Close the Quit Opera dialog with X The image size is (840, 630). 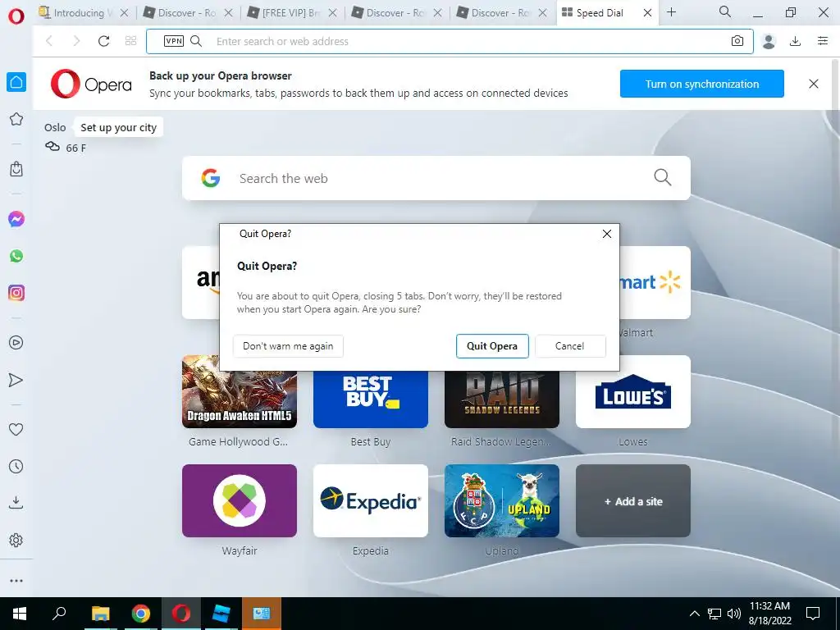point(607,234)
